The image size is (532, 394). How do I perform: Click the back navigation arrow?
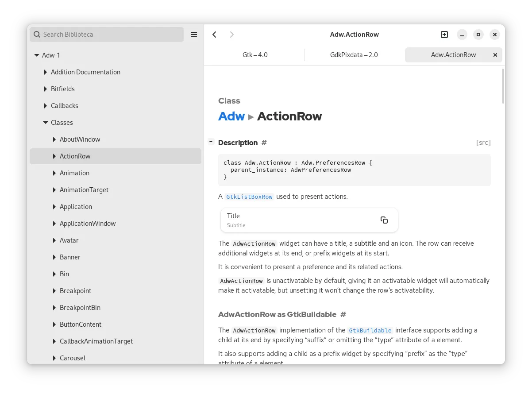[x=215, y=35]
